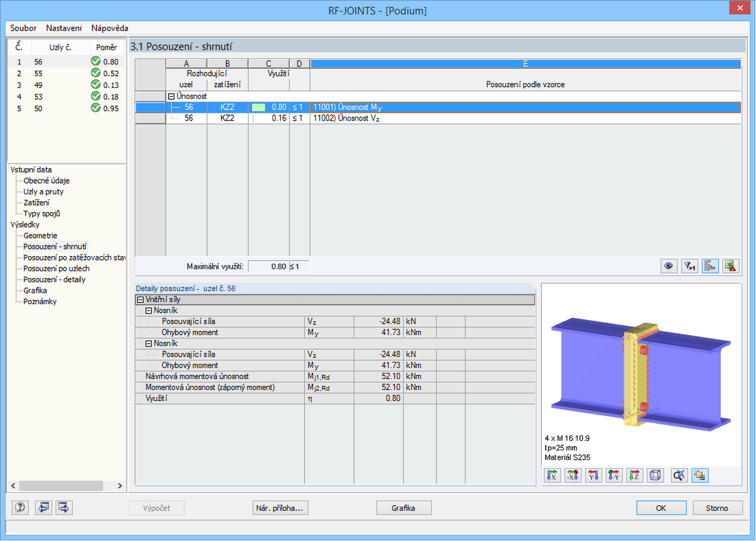Click the Maximální využití value field 0.80
756x541 pixels.
(x=268, y=267)
